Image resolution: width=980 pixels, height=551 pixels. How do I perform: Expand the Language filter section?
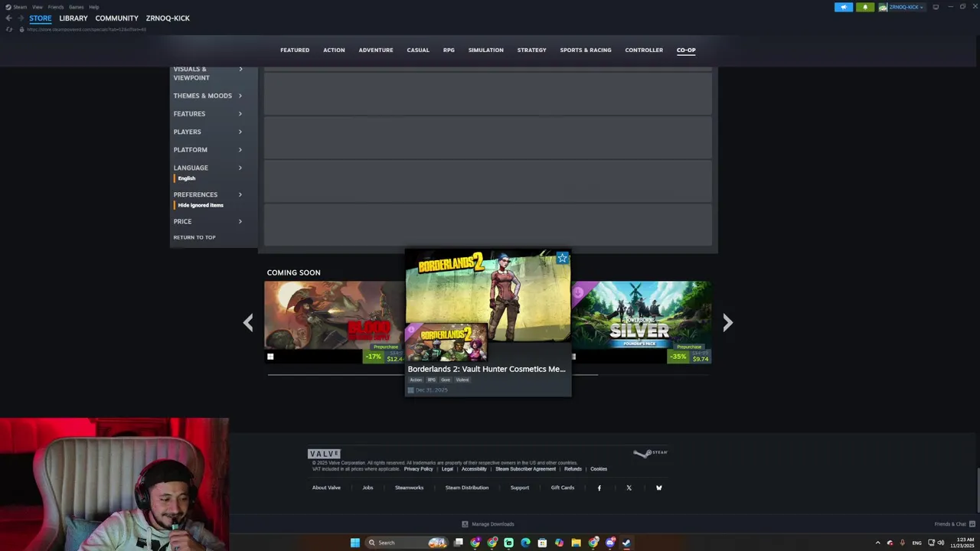207,168
